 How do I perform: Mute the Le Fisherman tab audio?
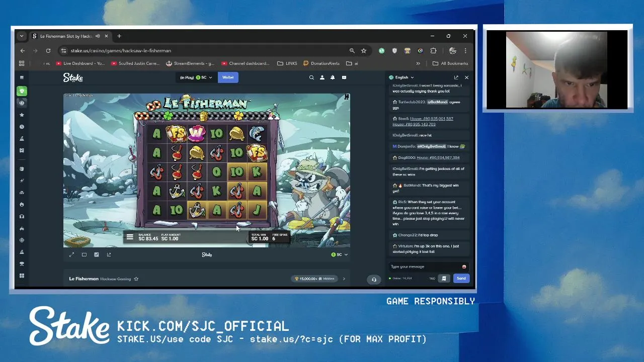point(98,36)
